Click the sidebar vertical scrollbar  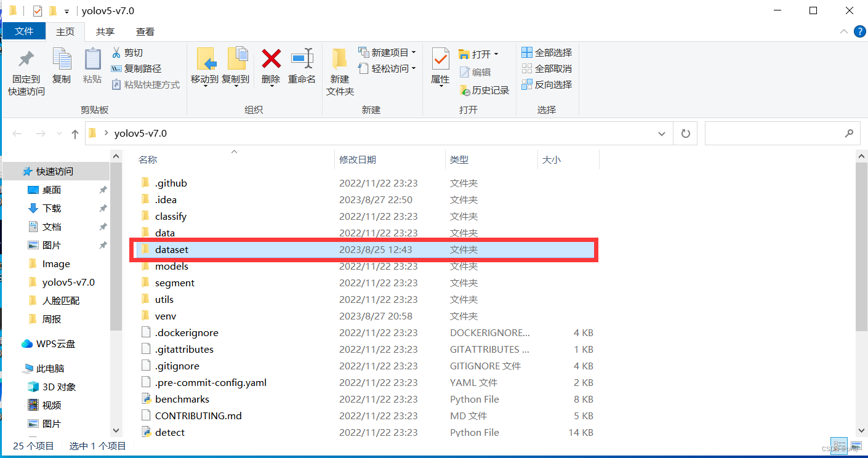(x=116, y=246)
